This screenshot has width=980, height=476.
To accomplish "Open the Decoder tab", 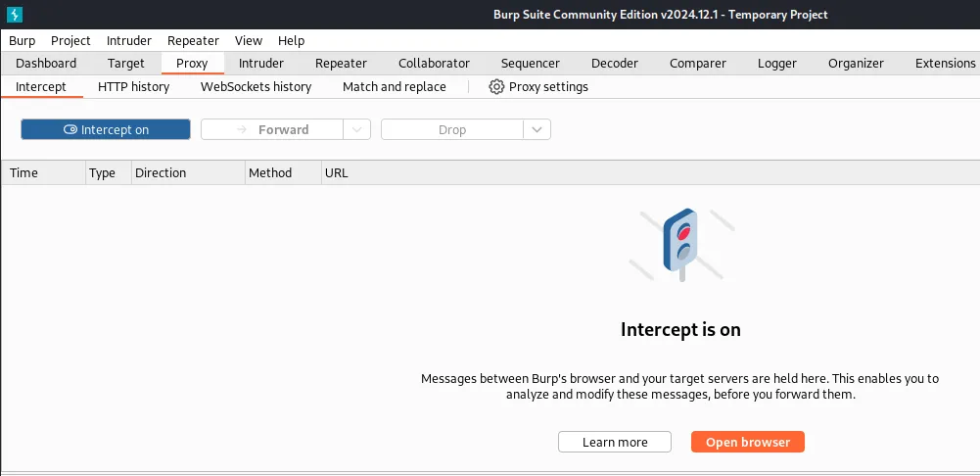I will pyautogui.click(x=615, y=64).
